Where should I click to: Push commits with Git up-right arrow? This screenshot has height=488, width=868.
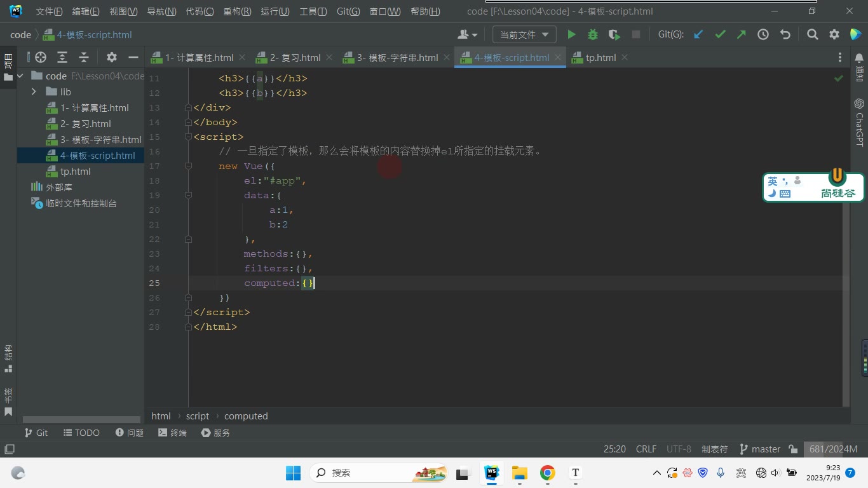coord(741,35)
